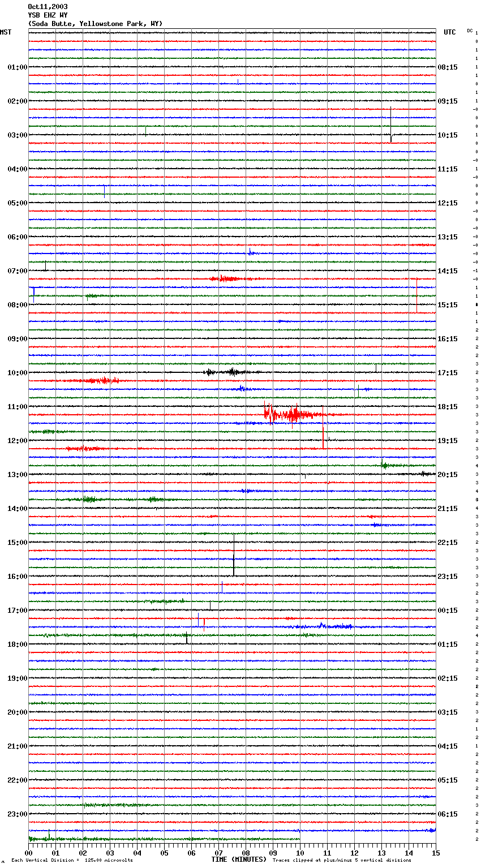The image size is (481, 868).
Task: Click the '20:15' UTC time label
Action: [448, 475]
